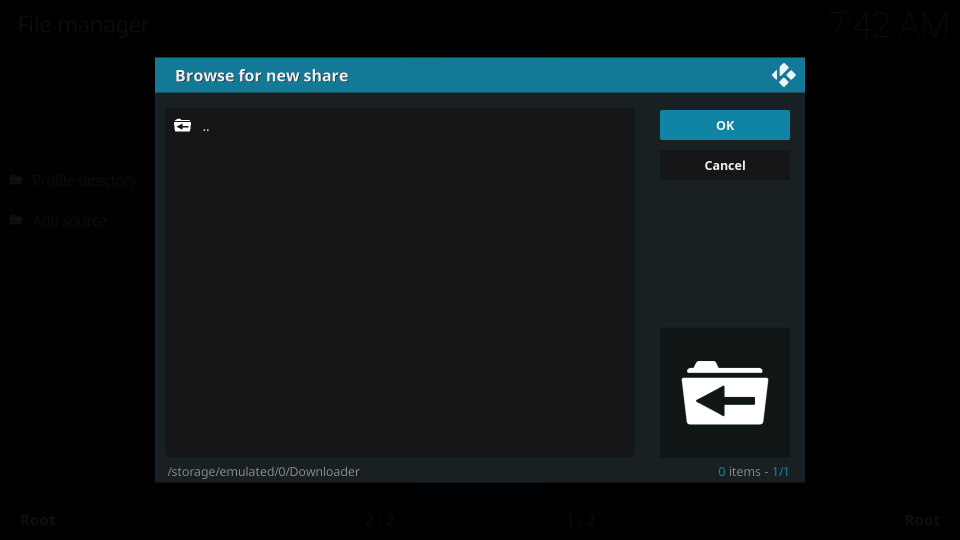Click the parent folder icon beside the dots
Image resolution: width=960 pixels, height=540 pixels.
click(x=182, y=126)
